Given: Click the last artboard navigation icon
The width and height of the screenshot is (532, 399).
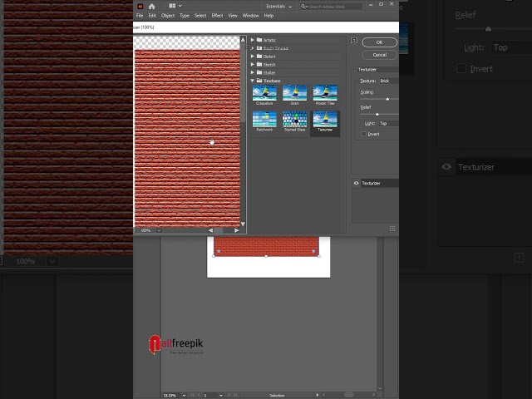Looking at the screenshot, I should point(235,396).
